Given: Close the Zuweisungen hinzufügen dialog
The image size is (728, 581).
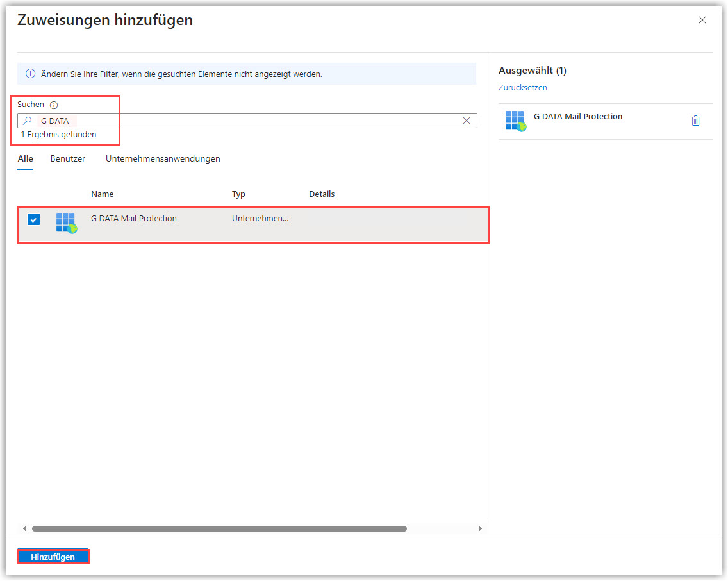Looking at the screenshot, I should [x=702, y=20].
